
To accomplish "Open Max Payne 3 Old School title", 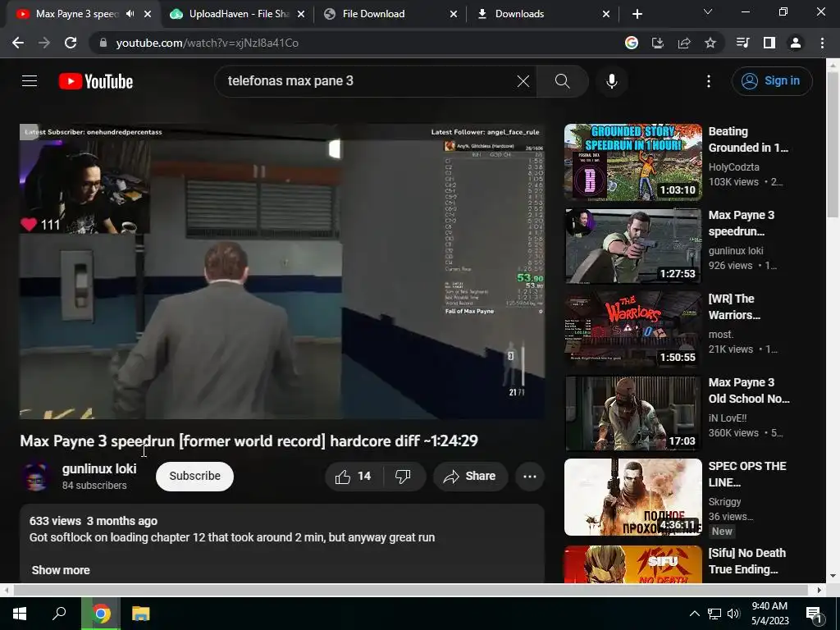I will [x=749, y=390].
